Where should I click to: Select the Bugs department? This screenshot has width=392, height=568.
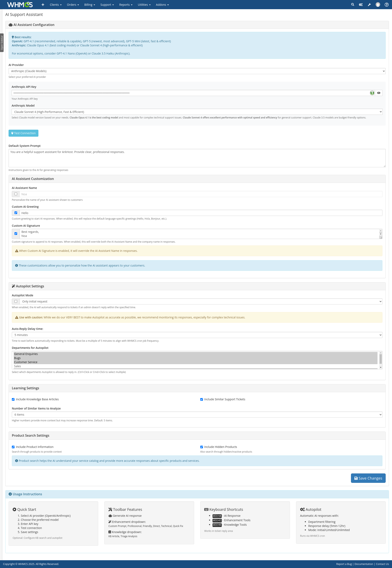(195, 358)
